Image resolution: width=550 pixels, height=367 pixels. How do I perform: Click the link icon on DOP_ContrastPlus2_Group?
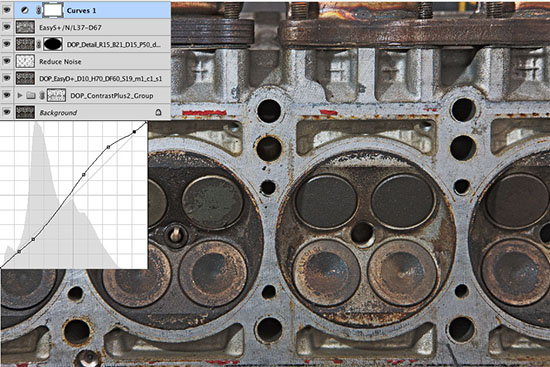coord(42,95)
